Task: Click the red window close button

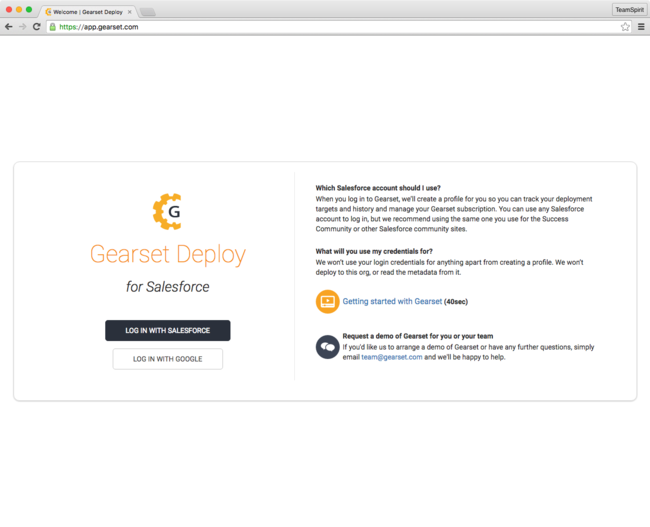Action: click(x=9, y=10)
